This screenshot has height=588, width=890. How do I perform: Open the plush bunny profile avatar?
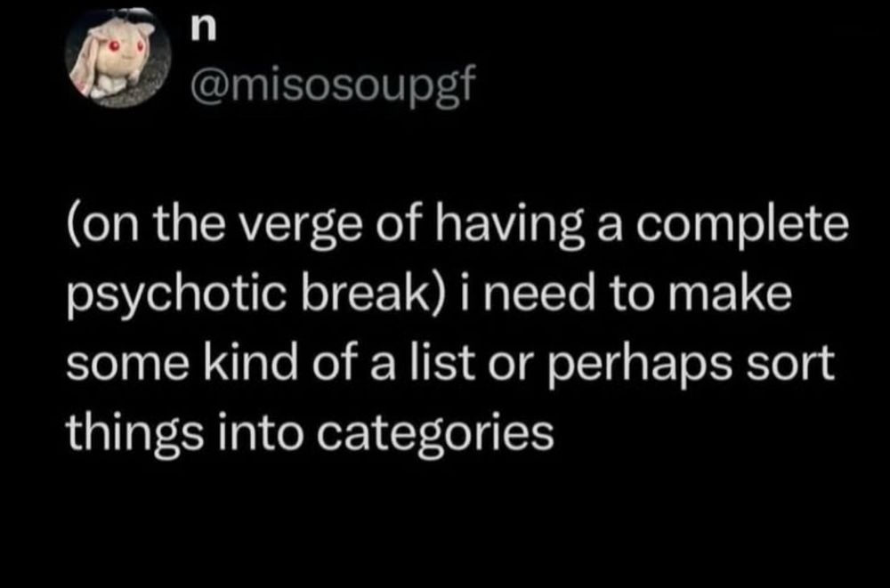click(118, 57)
